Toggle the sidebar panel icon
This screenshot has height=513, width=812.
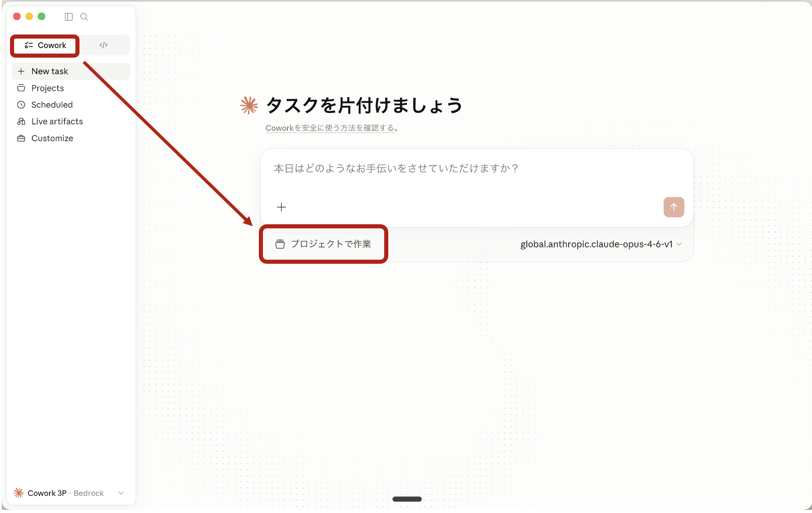69,17
